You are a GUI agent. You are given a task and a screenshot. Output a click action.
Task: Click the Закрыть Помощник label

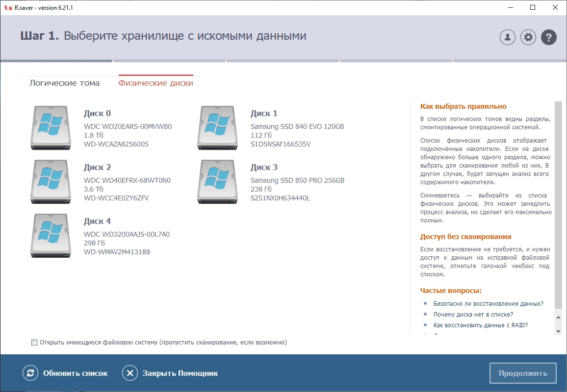tap(180, 373)
